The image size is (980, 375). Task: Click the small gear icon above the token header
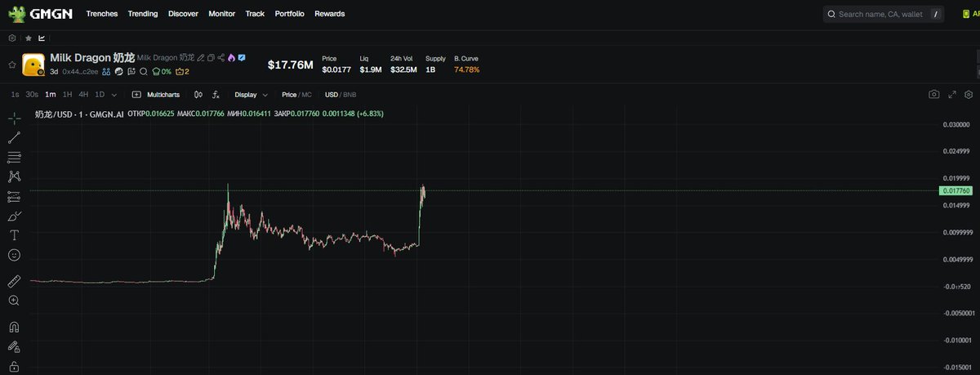click(x=12, y=38)
